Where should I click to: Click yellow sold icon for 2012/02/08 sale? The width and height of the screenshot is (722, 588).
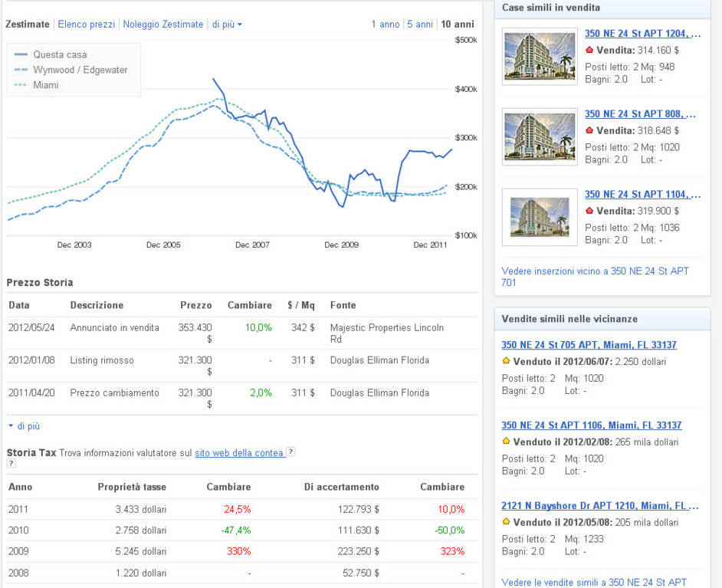506,441
